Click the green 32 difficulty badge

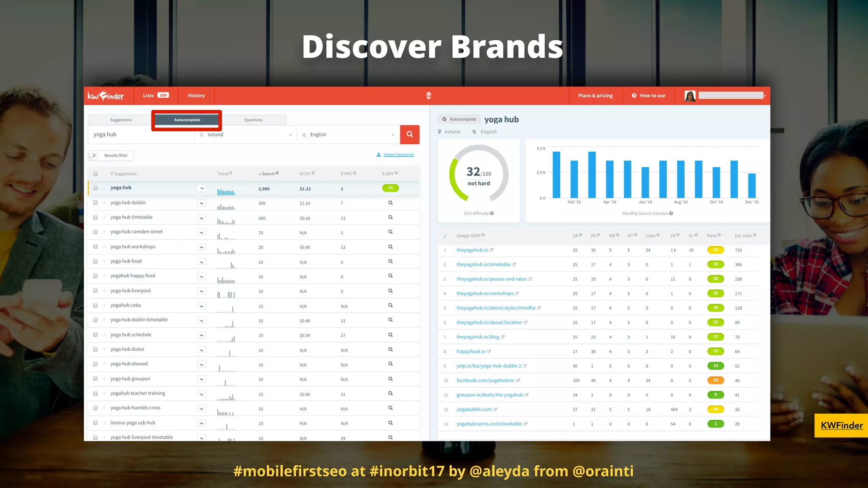390,188
